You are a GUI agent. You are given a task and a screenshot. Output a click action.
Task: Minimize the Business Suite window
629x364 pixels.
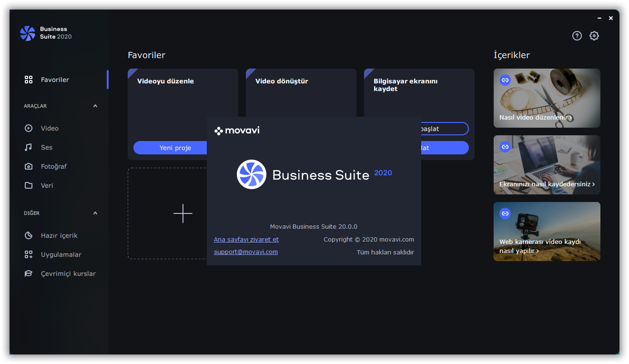[599, 18]
